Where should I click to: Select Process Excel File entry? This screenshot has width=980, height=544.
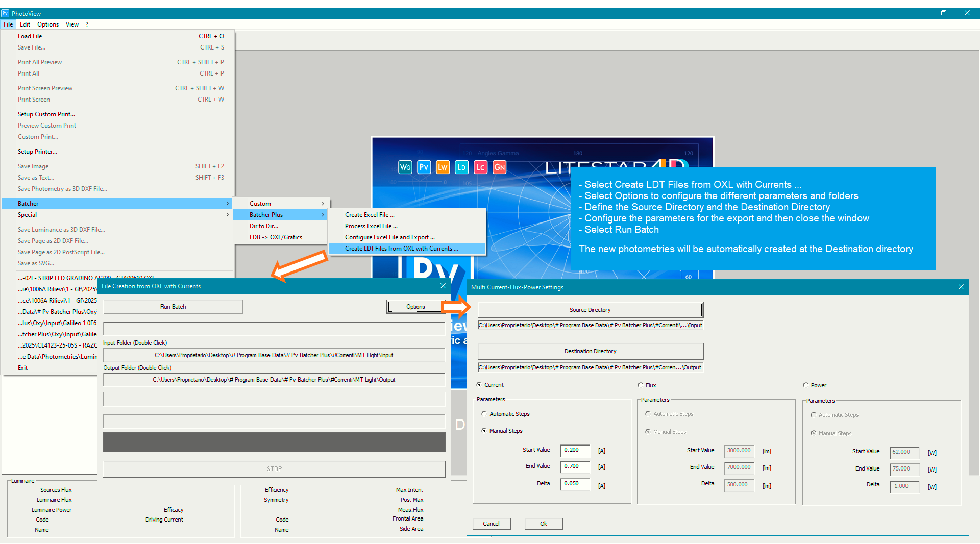tap(407, 226)
